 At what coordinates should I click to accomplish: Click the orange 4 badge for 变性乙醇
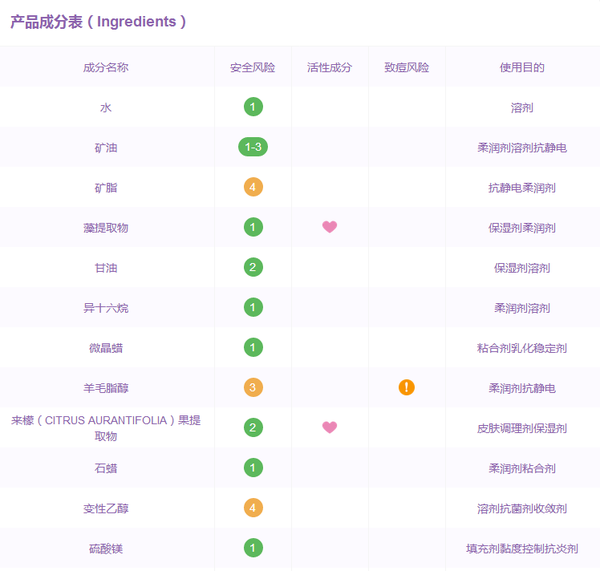click(253, 508)
